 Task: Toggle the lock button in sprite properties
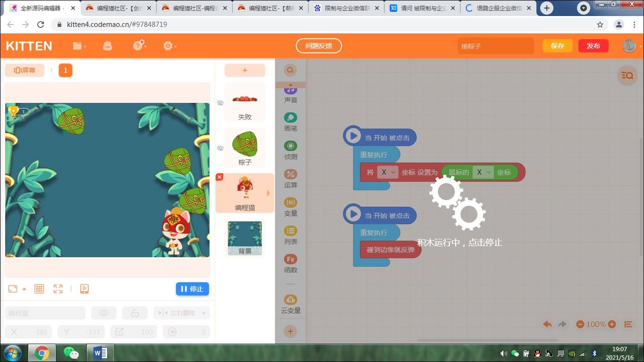(x=135, y=313)
